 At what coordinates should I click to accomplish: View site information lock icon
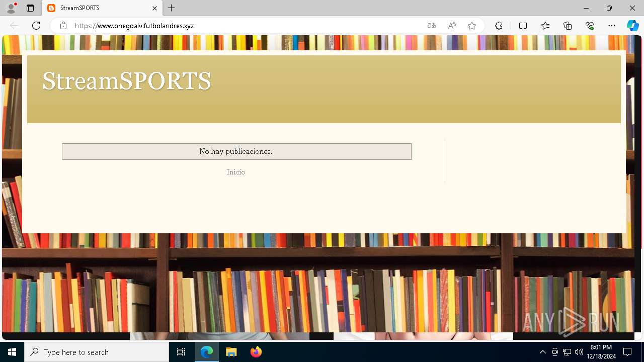coord(63,26)
